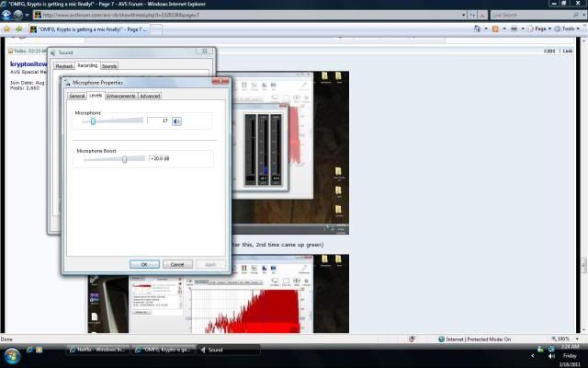Click the microphone level value field showing 17
The height and width of the screenshot is (368, 588).
pyautogui.click(x=158, y=121)
